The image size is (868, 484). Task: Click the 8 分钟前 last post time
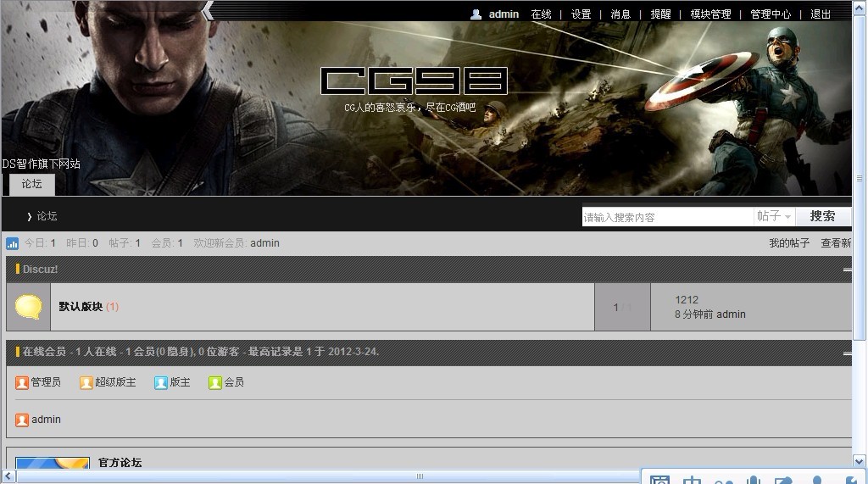[693, 314]
